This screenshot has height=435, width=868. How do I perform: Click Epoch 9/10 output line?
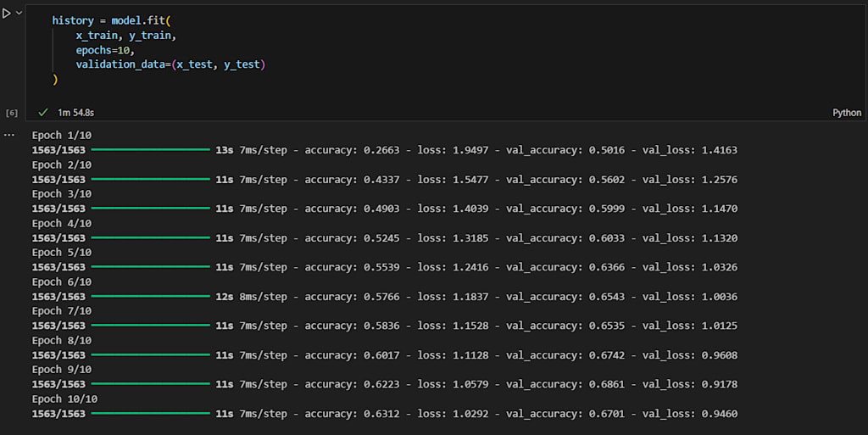(x=61, y=370)
